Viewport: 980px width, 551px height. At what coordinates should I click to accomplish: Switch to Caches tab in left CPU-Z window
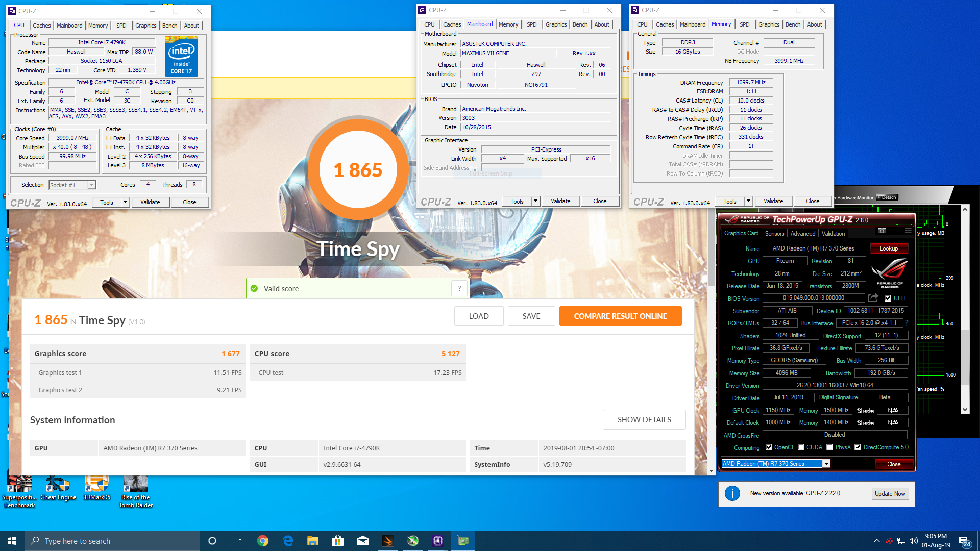point(41,26)
